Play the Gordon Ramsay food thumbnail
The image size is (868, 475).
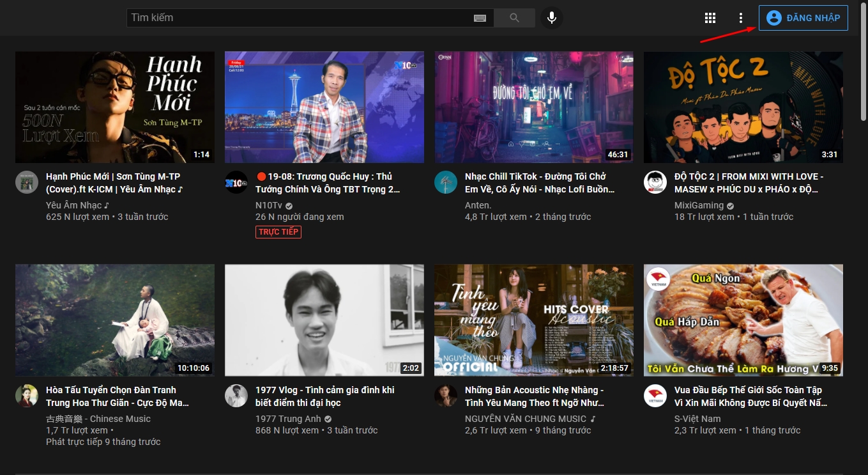(x=743, y=320)
